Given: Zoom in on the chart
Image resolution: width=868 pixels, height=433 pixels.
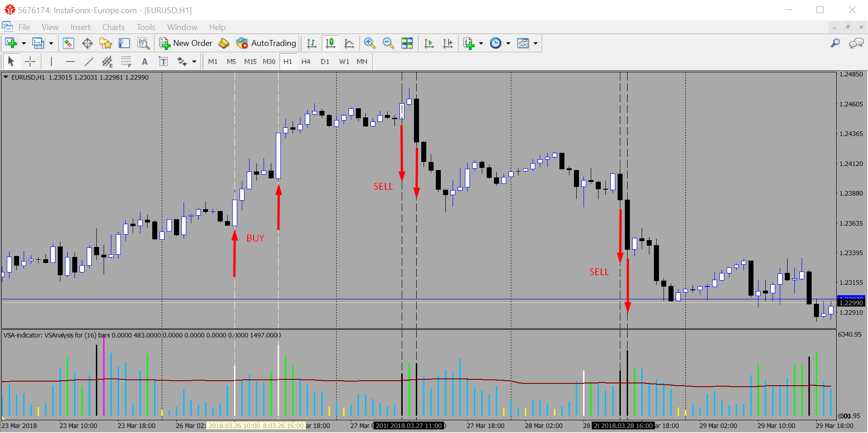Looking at the screenshot, I should click(x=369, y=43).
